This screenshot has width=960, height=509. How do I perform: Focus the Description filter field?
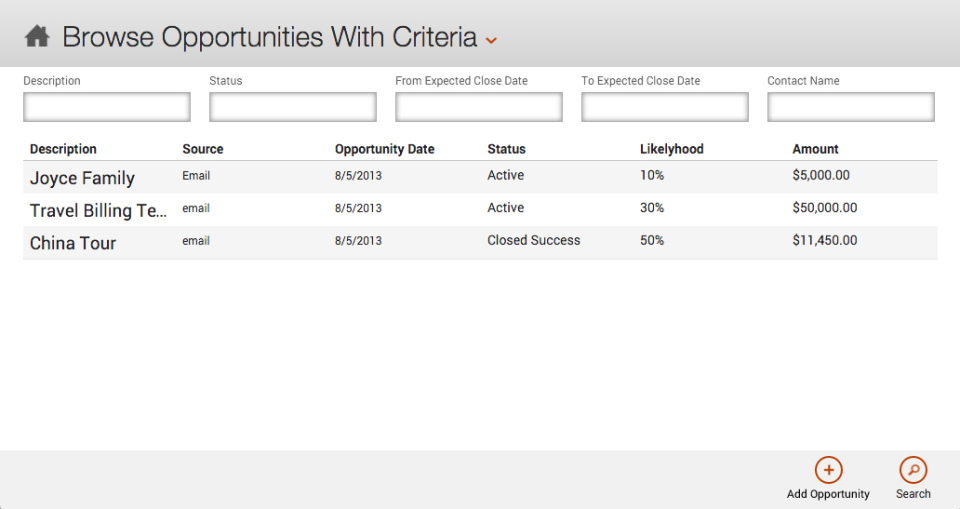point(107,107)
